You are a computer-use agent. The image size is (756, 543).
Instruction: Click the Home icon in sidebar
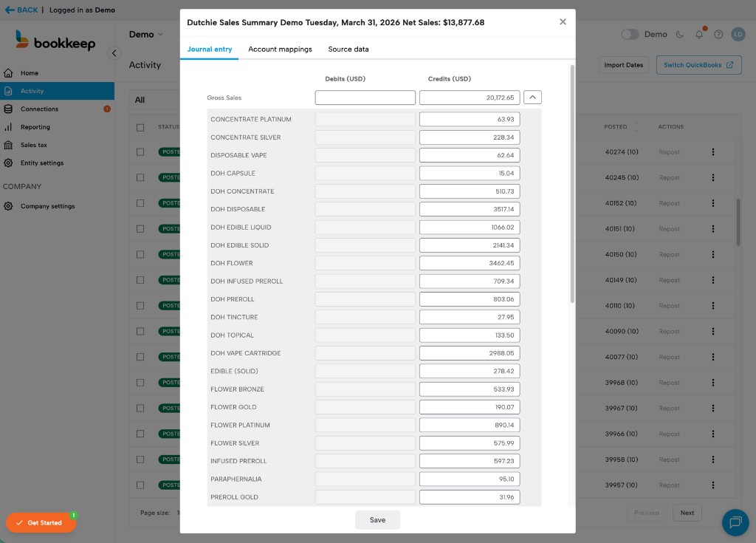point(8,73)
